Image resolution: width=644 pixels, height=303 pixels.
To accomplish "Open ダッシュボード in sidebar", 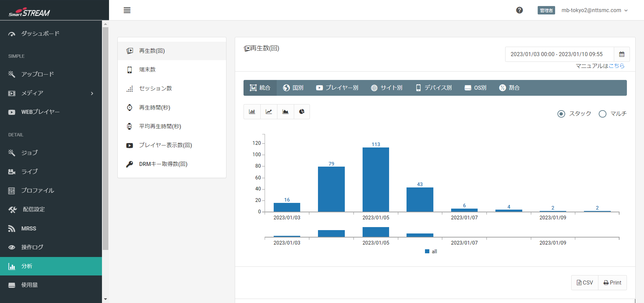I will (51, 34).
